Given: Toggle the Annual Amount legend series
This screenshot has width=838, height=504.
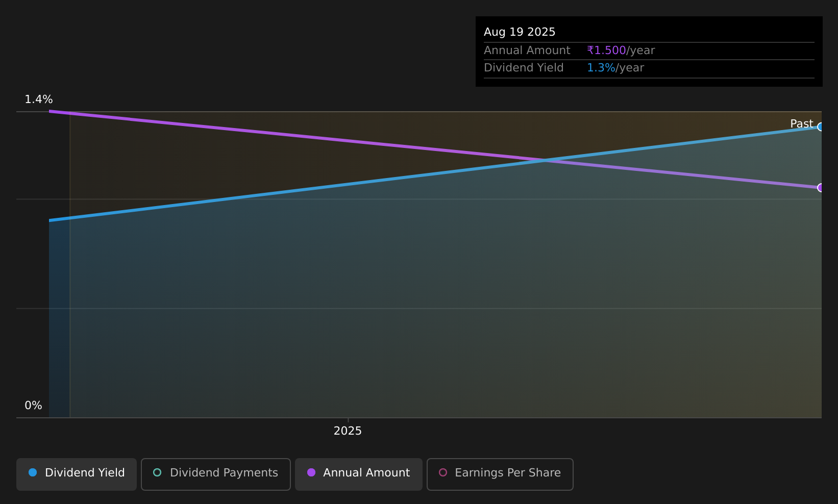Looking at the screenshot, I should pyautogui.click(x=359, y=474).
